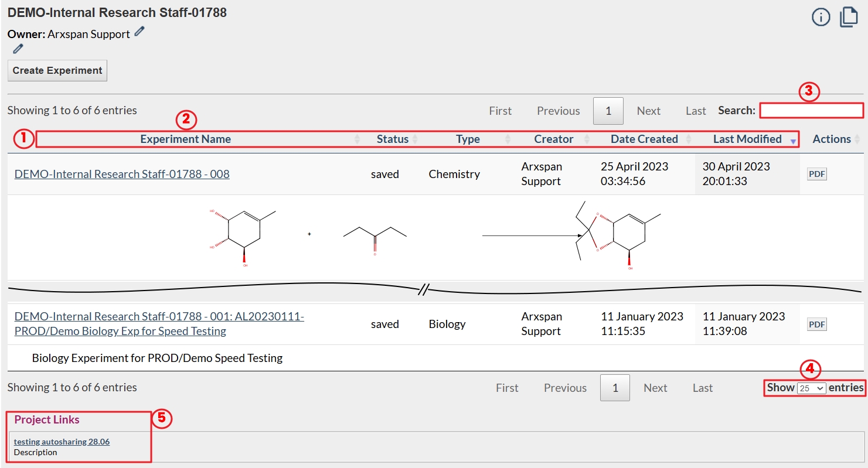Sort table by Status column
Screen dimensions: 868x468
coord(392,139)
